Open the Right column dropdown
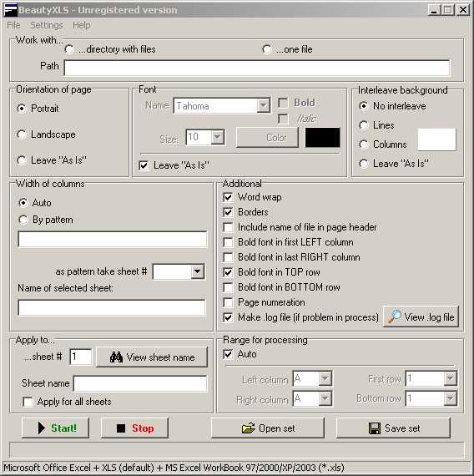Viewport: 474px width, 476px height. [325, 398]
